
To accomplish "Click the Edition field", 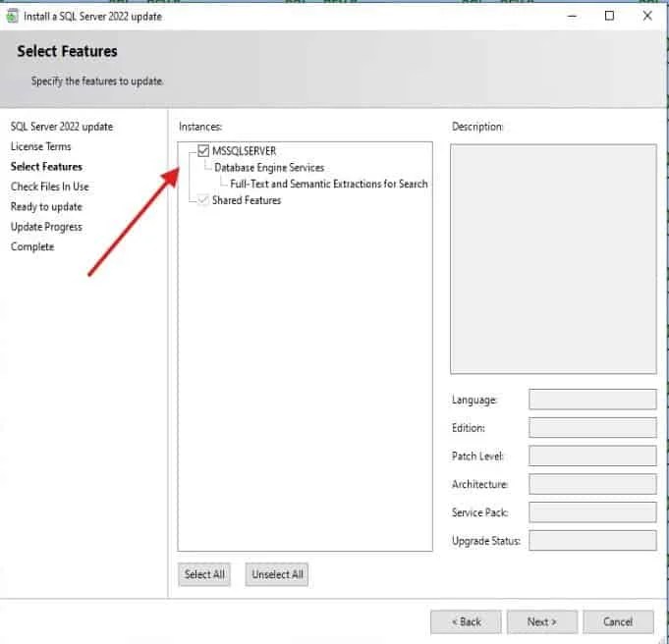I will click(592, 428).
